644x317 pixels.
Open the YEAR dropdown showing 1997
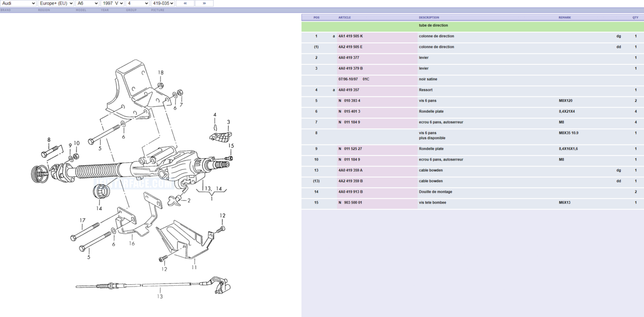[112, 3]
